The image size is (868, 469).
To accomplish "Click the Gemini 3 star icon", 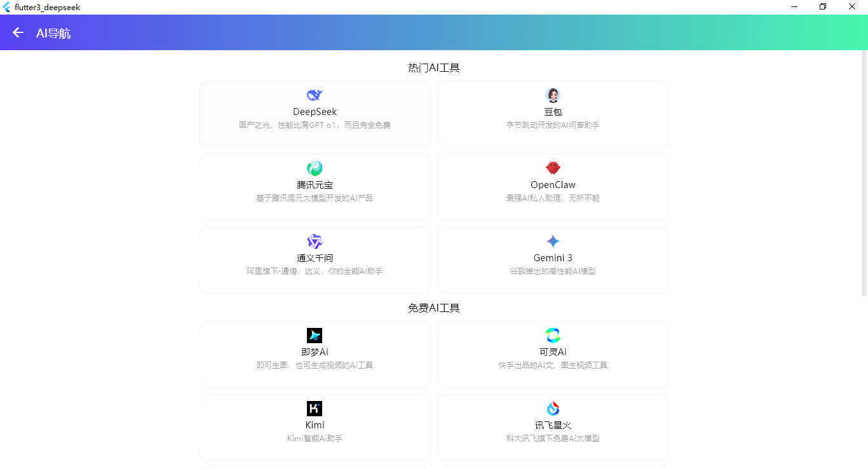I will [x=553, y=241].
